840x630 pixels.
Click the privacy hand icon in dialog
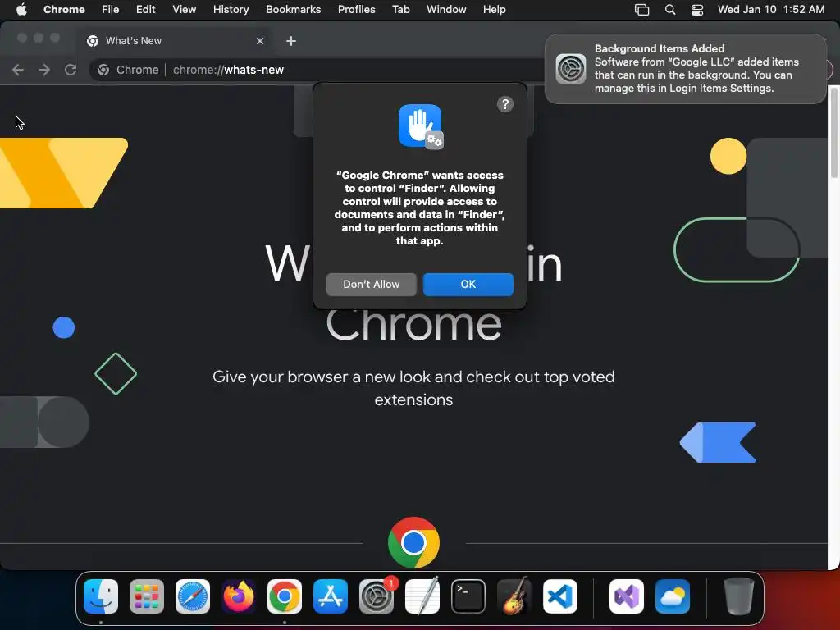point(421,126)
